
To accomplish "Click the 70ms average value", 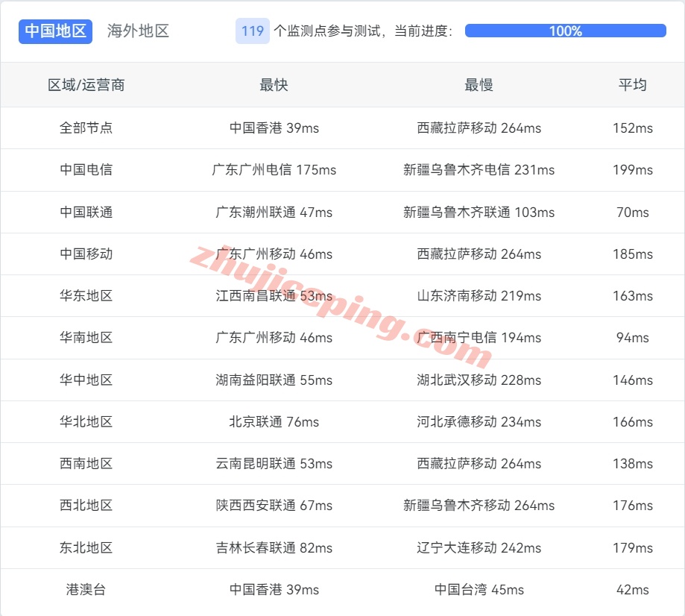I will point(633,213).
